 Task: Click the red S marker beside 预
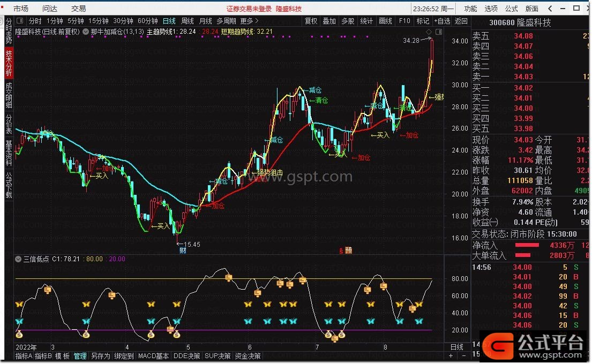pos(341,251)
